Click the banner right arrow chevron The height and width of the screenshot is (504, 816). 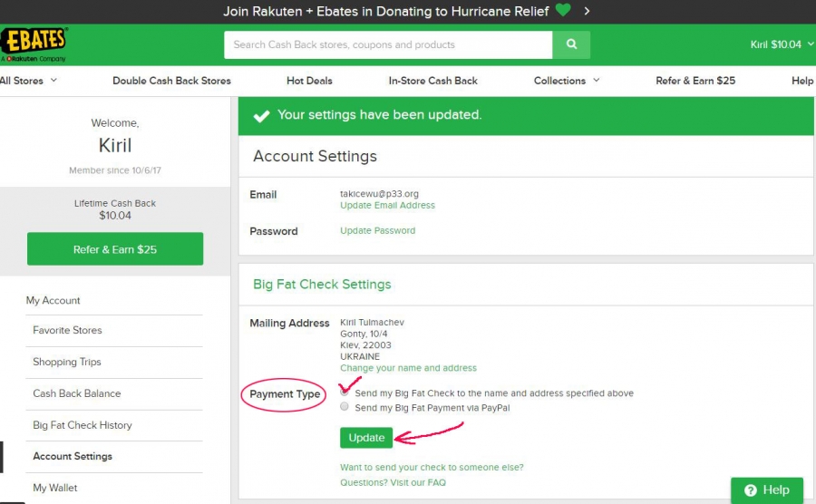[587, 11]
